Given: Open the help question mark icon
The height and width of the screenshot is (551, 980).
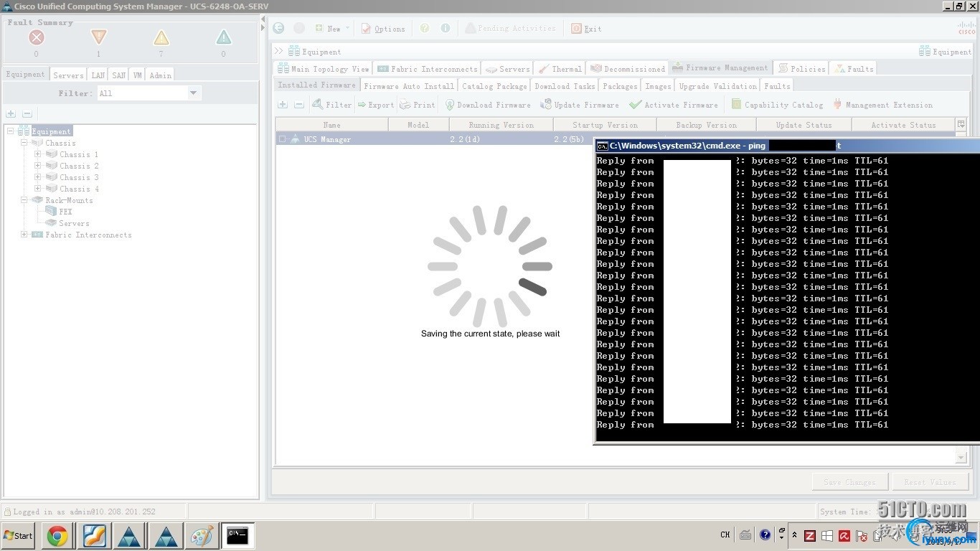Looking at the screenshot, I should pos(425,28).
